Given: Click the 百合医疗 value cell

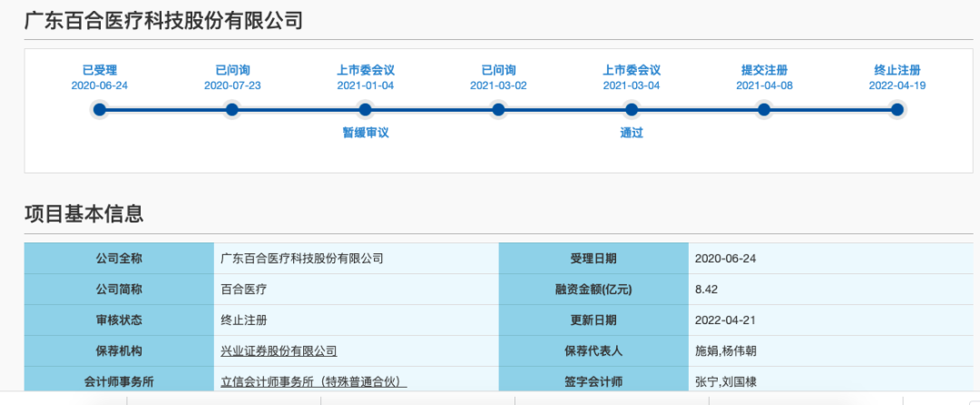Looking at the screenshot, I should tap(357, 290).
